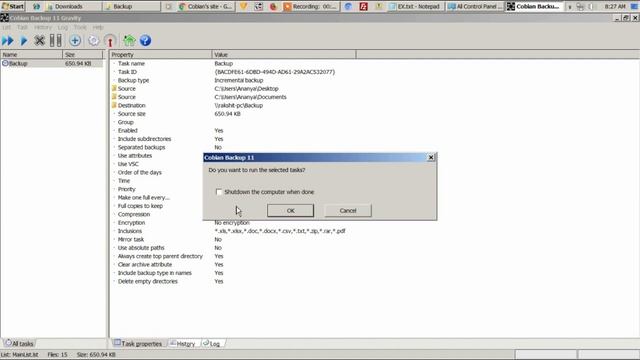Click the FileZilla icon in the taskbar

pos(363,6)
